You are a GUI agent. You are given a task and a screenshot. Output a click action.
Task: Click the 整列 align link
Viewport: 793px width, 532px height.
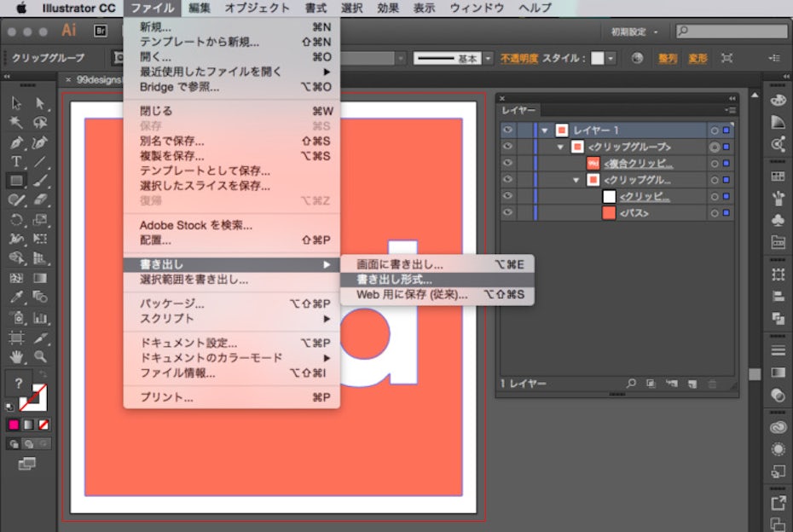point(668,59)
